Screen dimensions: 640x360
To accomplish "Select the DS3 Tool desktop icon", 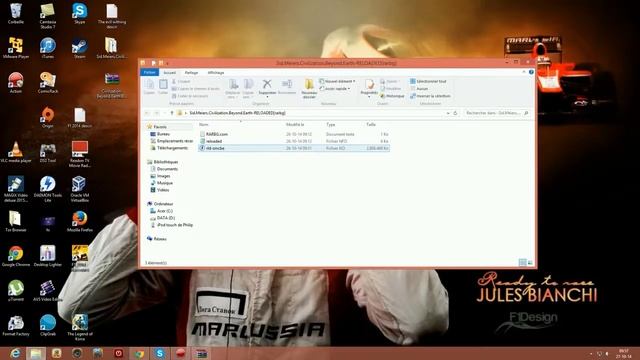I will pos(48,152).
